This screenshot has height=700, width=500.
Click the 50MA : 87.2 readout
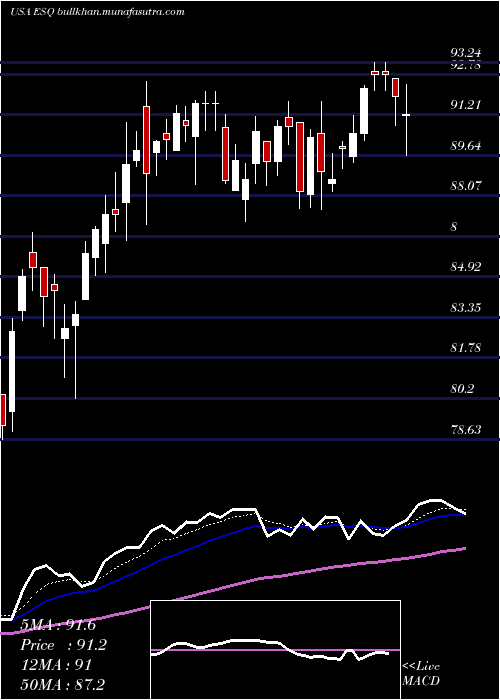point(62,685)
